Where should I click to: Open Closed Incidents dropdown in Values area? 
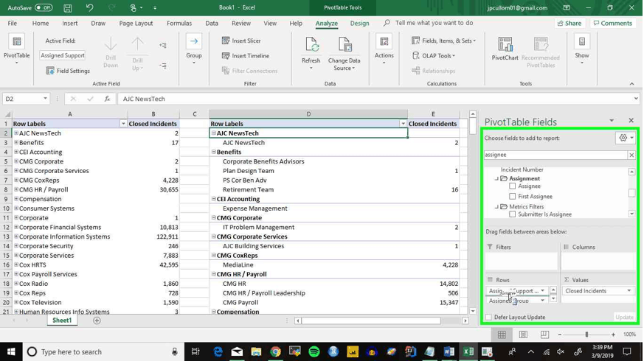point(629,291)
